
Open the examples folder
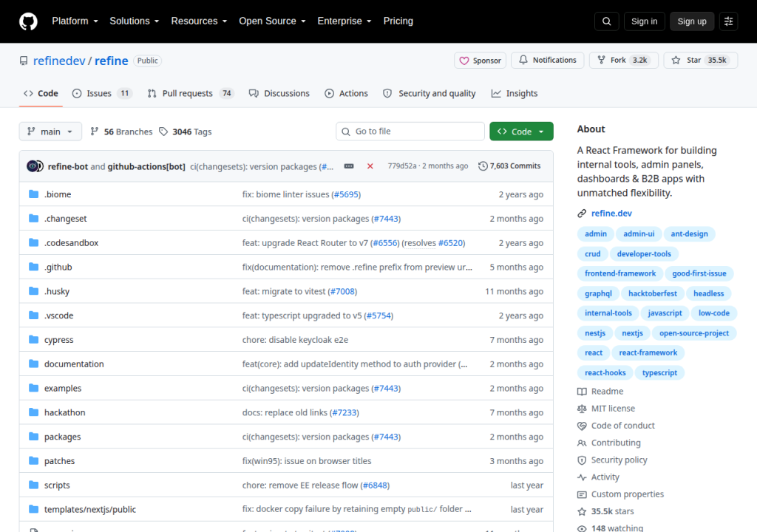pos(63,388)
